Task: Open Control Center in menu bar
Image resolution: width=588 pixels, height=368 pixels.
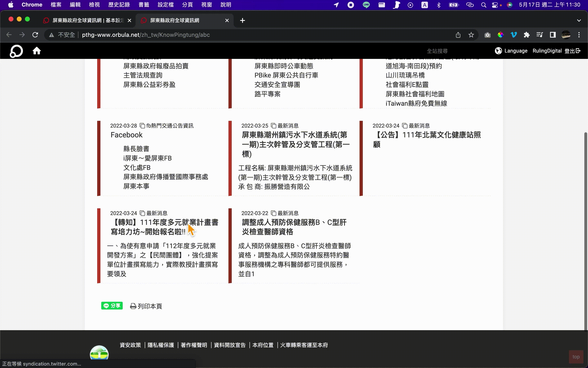Action: click(495, 5)
